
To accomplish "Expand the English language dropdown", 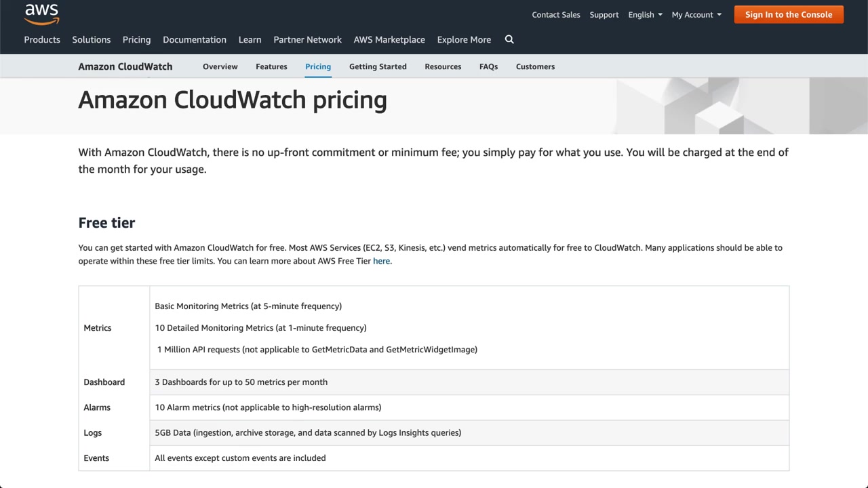I will click(x=645, y=15).
